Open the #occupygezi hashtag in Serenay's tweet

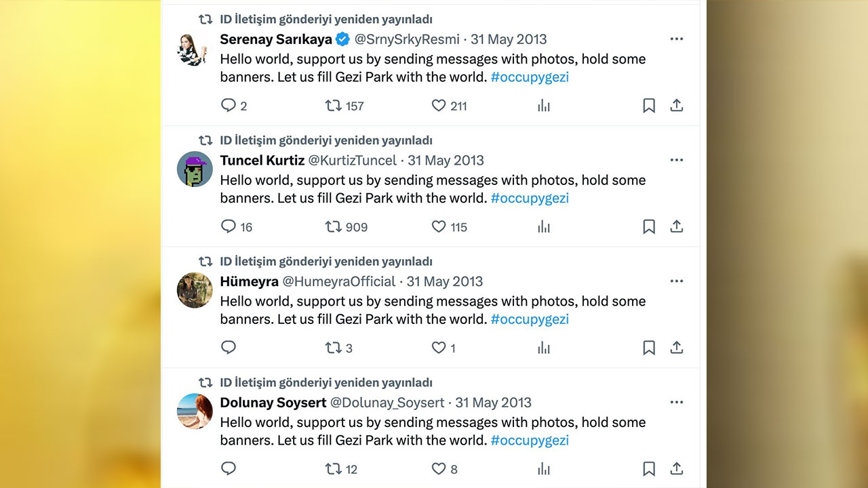click(x=529, y=77)
